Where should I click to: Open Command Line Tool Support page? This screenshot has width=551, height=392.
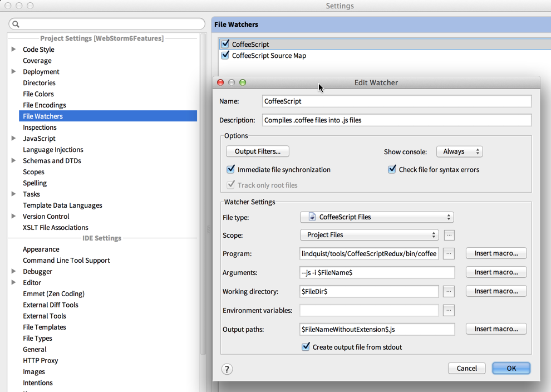(x=66, y=260)
